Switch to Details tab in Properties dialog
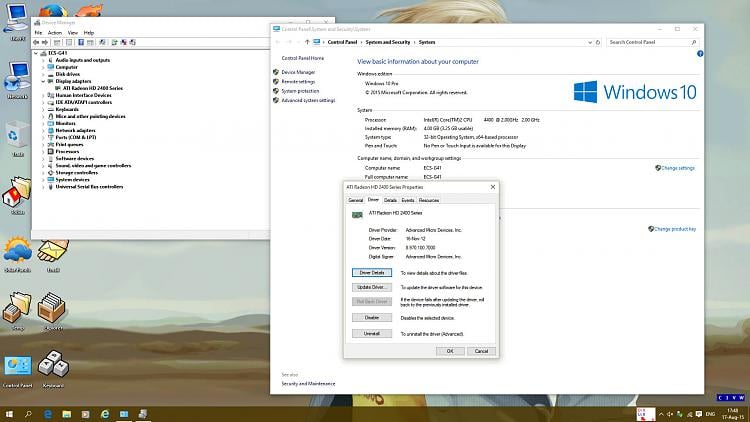 pyautogui.click(x=390, y=200)
